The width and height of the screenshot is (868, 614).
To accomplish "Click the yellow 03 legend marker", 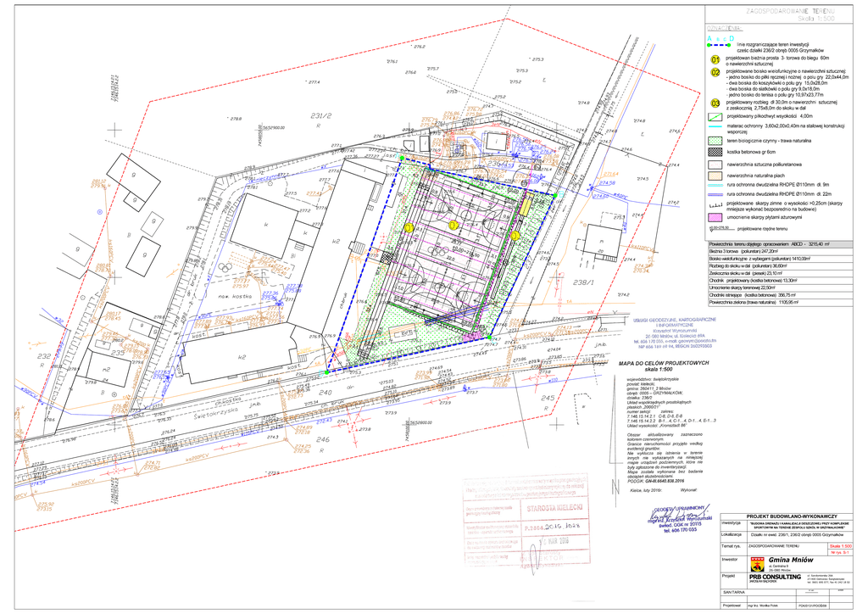I will coord(715,103).
